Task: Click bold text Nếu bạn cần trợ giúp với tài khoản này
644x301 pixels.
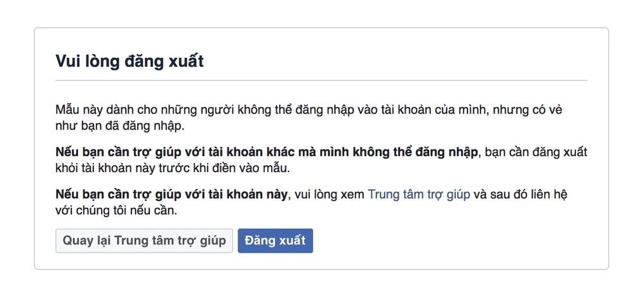Action: point(170,194)
